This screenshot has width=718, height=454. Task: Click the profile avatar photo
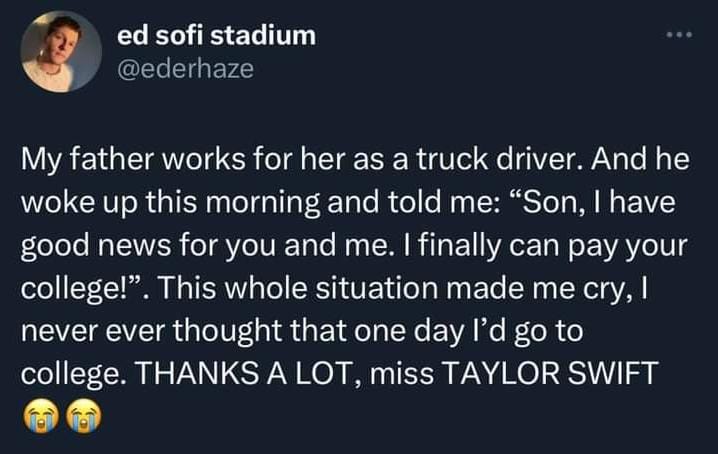[61, 52]
